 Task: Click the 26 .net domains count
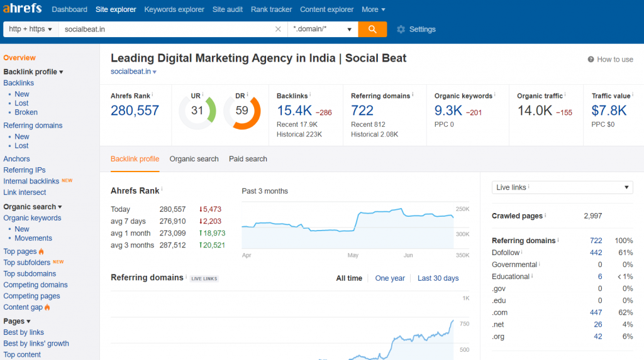pos(598,325)
